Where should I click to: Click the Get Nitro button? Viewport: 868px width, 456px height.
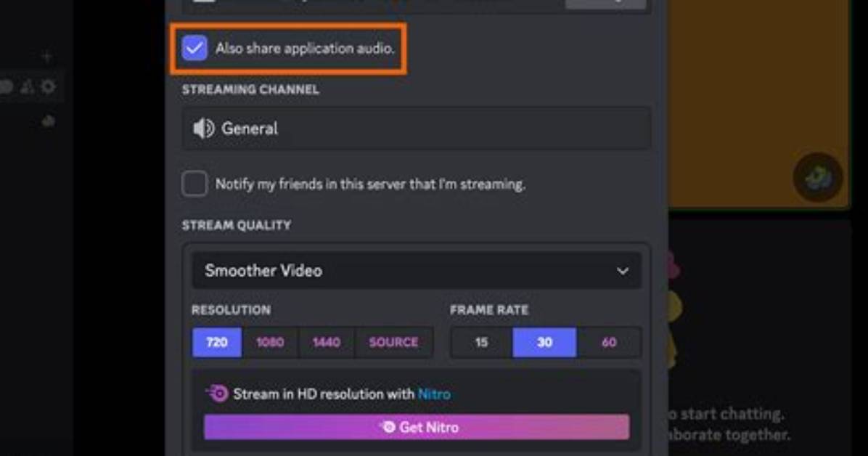point(417,427)
